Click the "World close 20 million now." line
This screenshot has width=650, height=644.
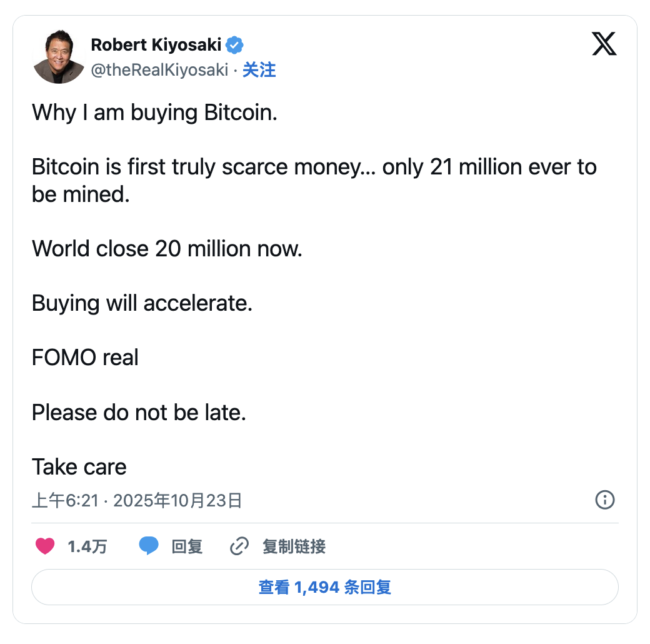[x=167, y=249]
